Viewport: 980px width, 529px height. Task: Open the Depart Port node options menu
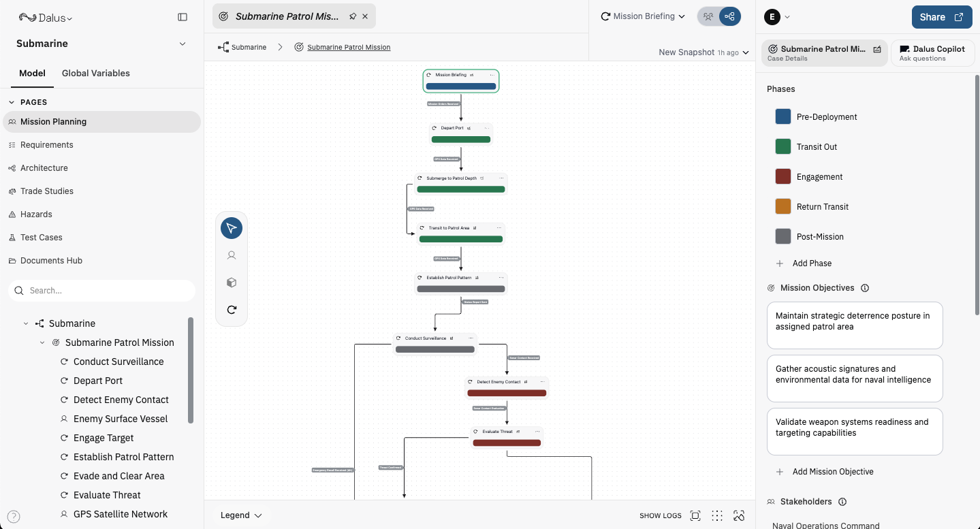pos(486,128)
